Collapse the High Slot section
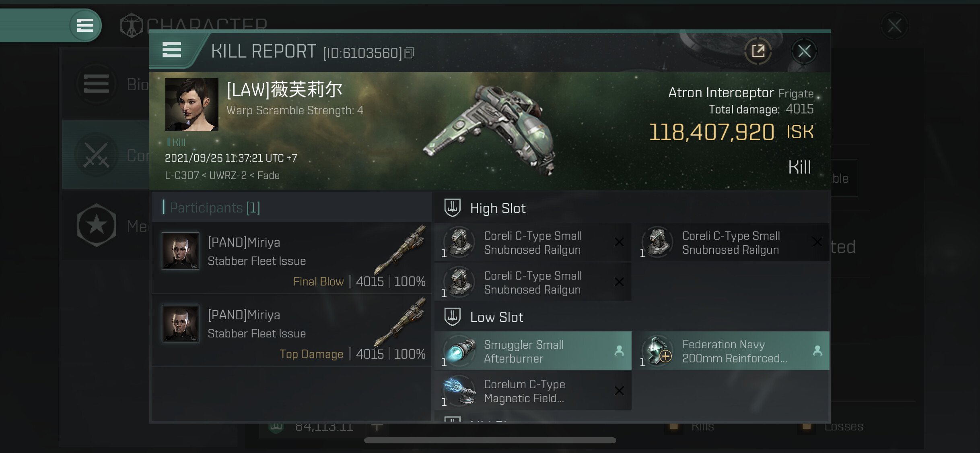 click(x=497, y=208)
